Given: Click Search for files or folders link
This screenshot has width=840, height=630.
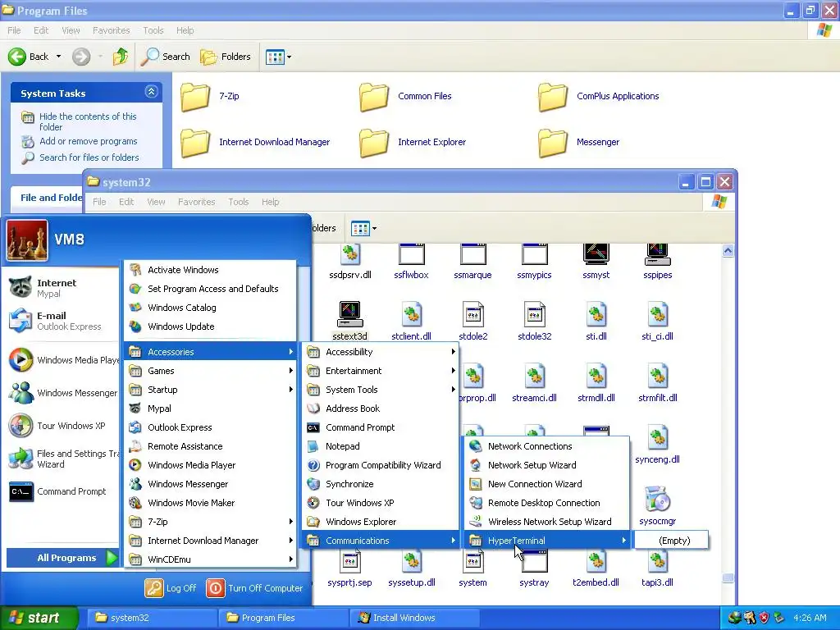Looking at the screenshot, I should point(89,157).
